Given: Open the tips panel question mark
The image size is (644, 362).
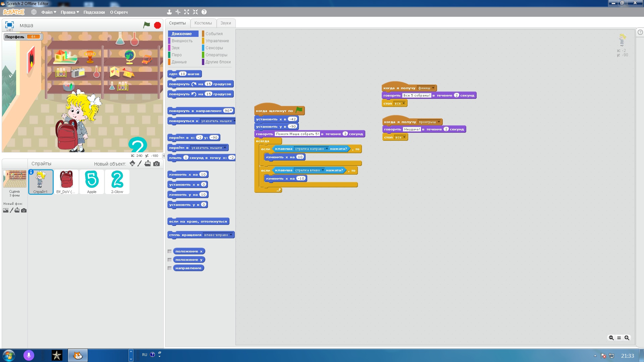Looking at the screenshot, I should coord(640,33).
